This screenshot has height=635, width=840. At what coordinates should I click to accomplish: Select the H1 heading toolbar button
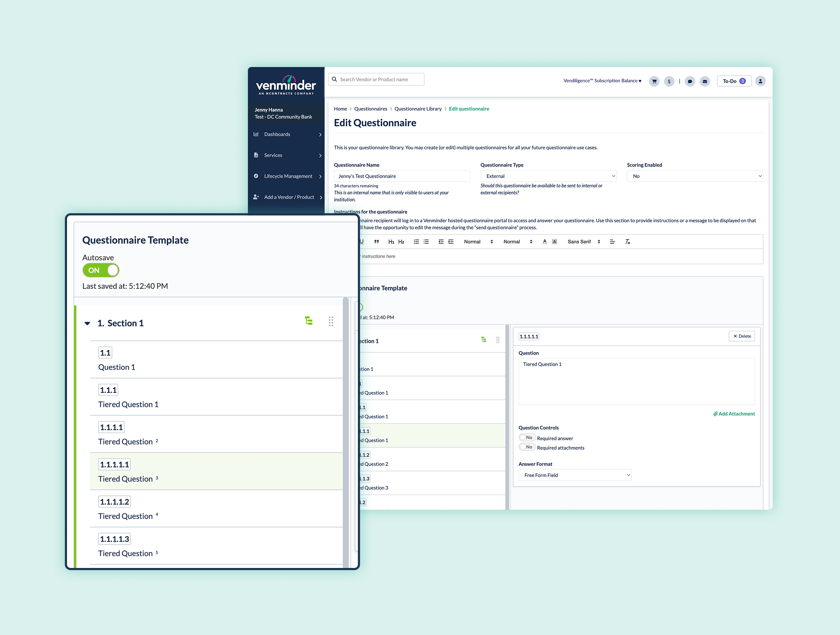click(391, 242)
